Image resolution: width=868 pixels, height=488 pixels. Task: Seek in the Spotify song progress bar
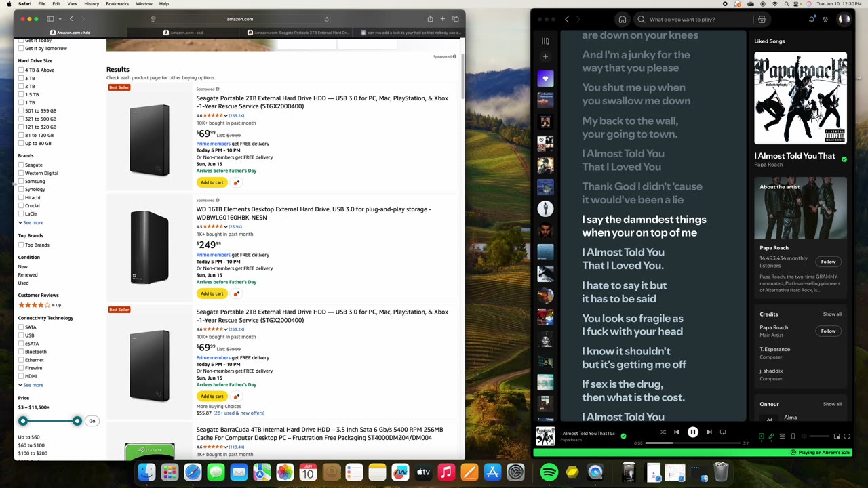coord(693,443)
